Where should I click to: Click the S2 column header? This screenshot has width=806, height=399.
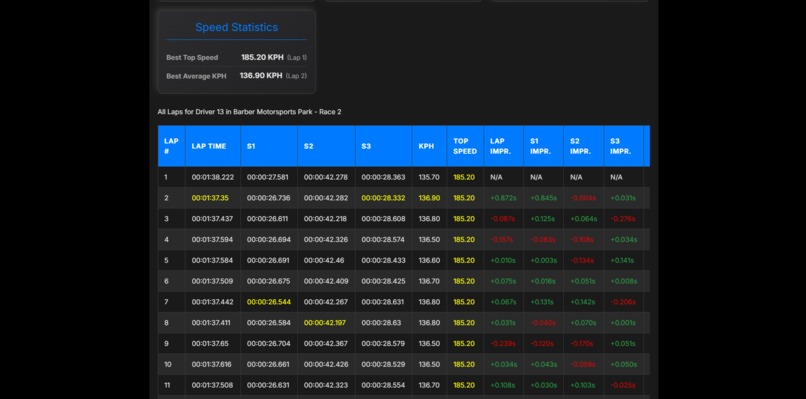pyautogui.click(x=326, y=146)
